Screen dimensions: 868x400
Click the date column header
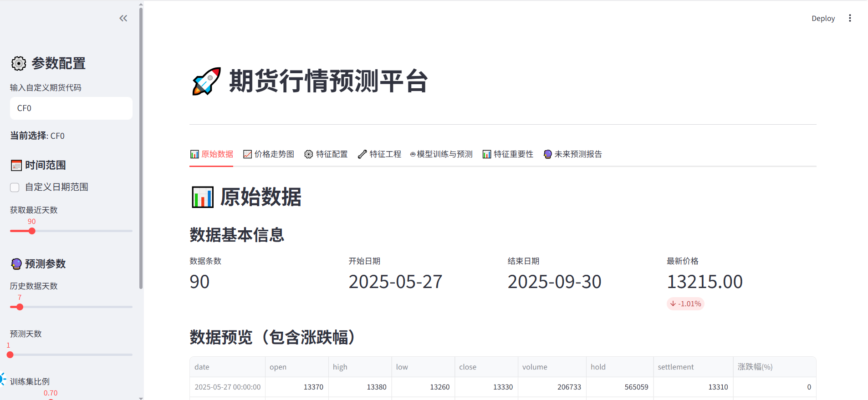coord(227,367)
